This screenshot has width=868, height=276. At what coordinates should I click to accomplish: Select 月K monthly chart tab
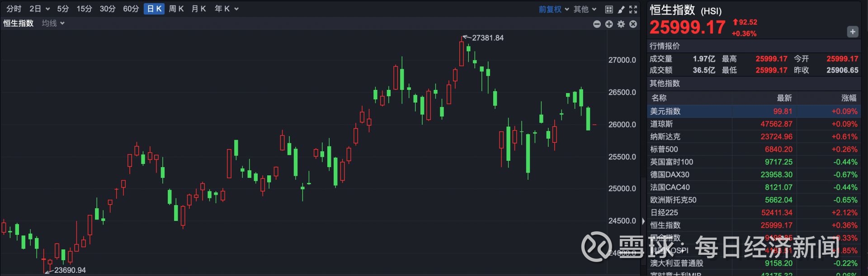click(198, 9)
